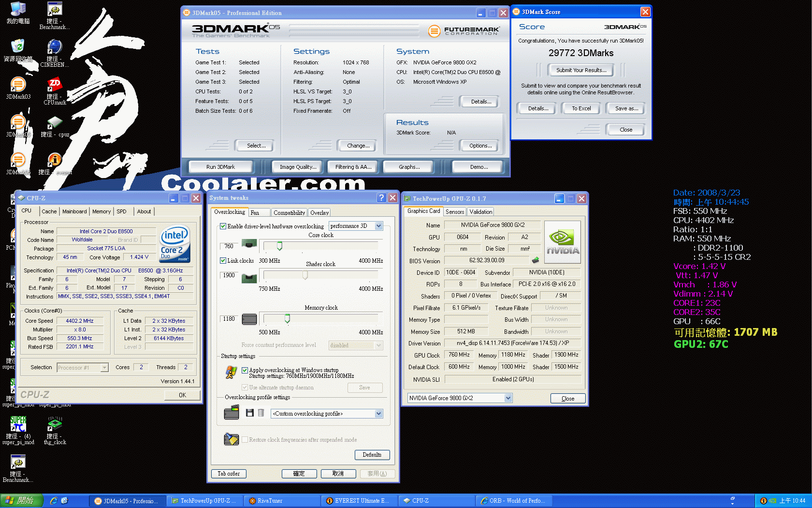Launch Internet Explorer from quick launch
This screenshot has height=508, width=812.
click(54, 501)
